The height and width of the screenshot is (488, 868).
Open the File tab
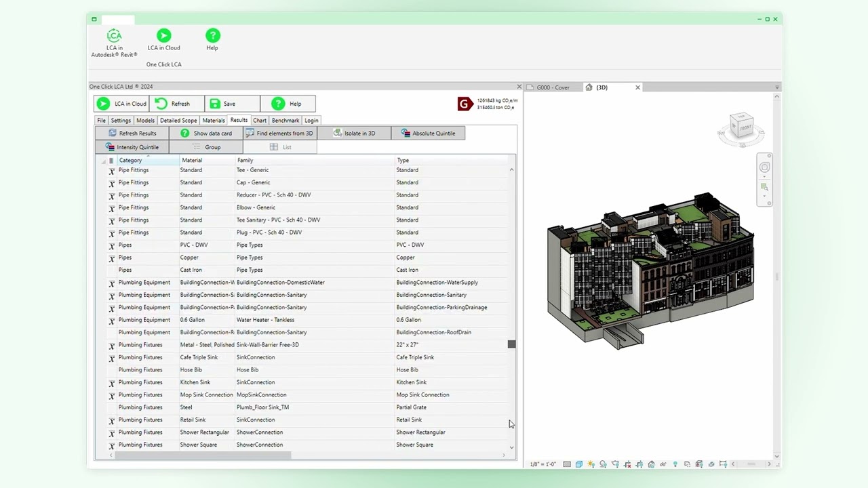[101, 120]
